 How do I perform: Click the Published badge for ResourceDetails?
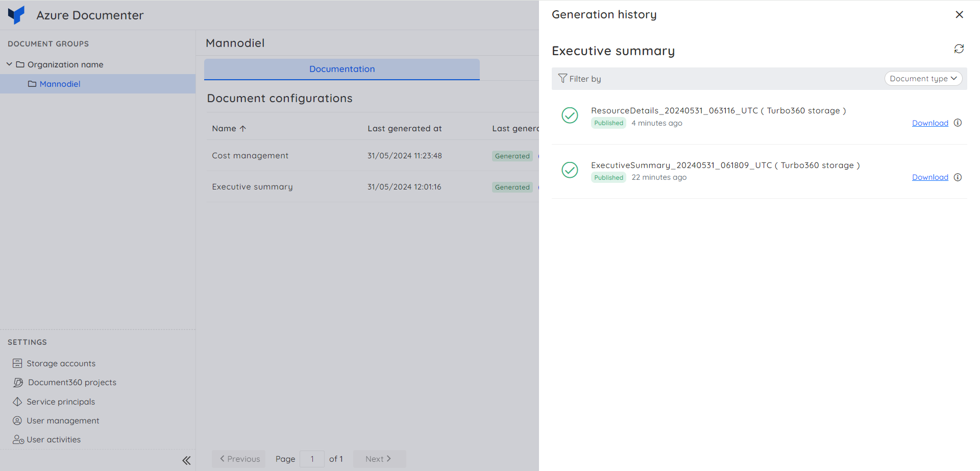pyautogui.click(x=608, y=123)
